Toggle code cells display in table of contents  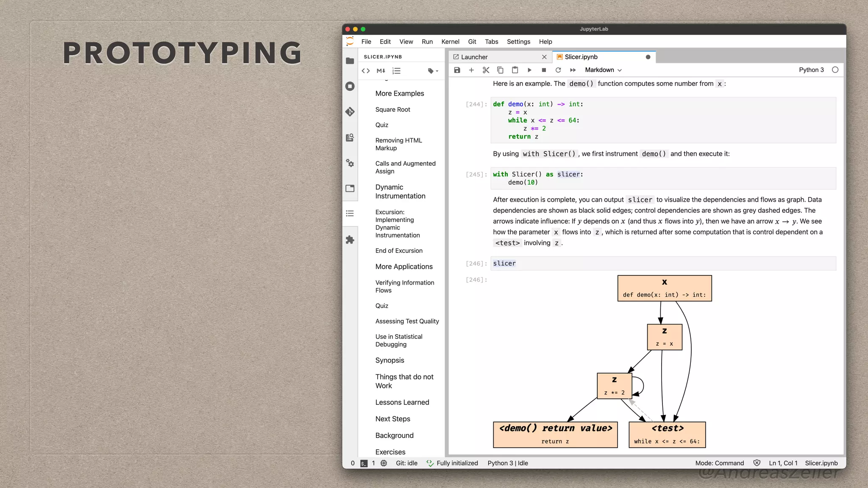(x=366, y=71)
